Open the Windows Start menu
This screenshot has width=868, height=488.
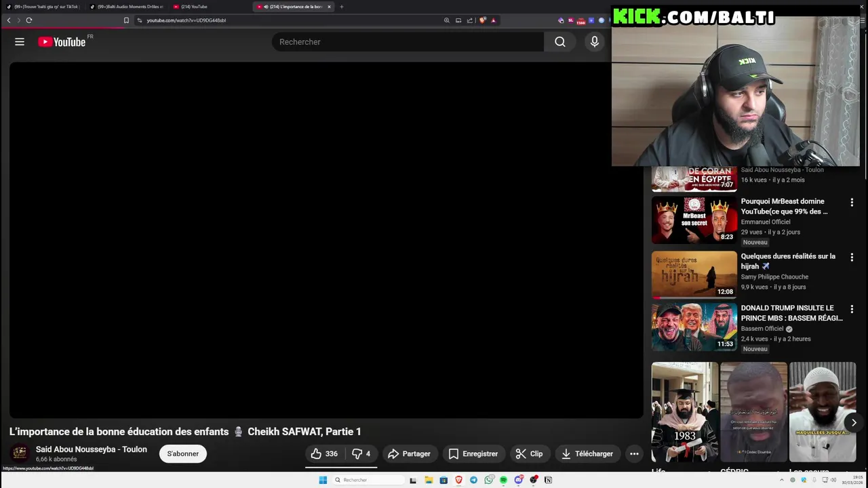tap(323, 480)
